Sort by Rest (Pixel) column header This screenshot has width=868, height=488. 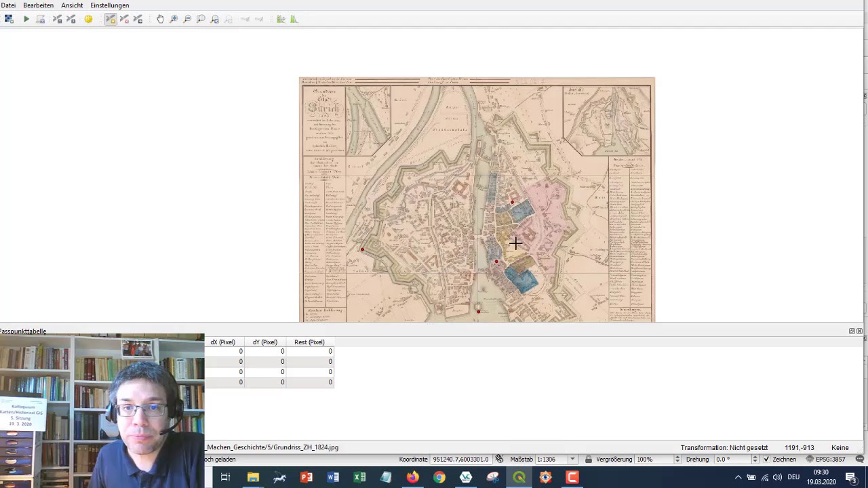[309, 342]
